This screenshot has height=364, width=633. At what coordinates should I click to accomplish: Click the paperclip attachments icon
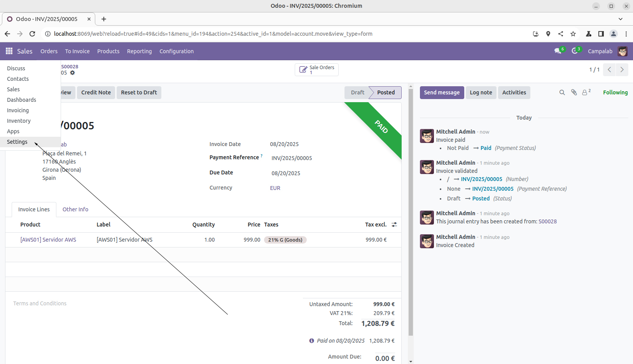click(574, 92)
